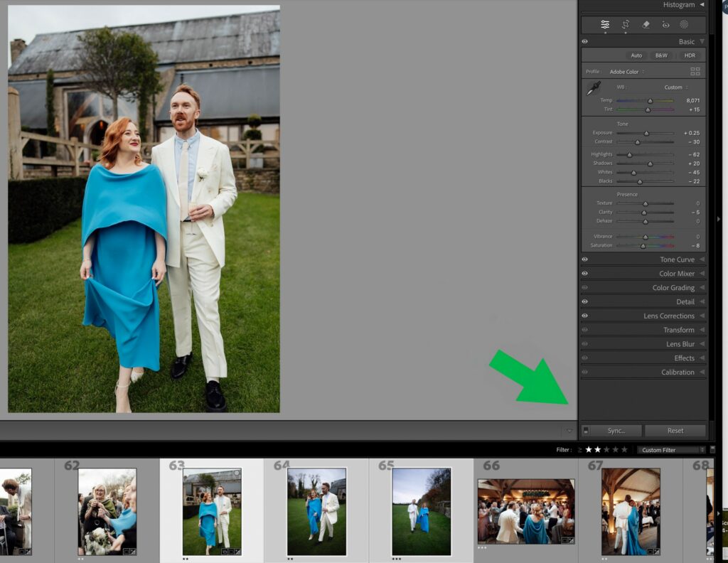728x563 pixels.
Task: Enable HDR editing mode
Action: (689, 55)
